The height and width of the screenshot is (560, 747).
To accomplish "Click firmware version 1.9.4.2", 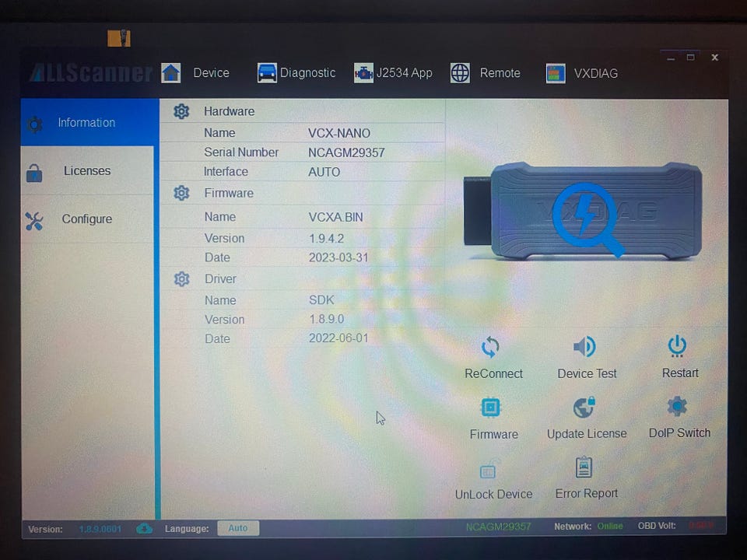I will (x=326, y=238).
